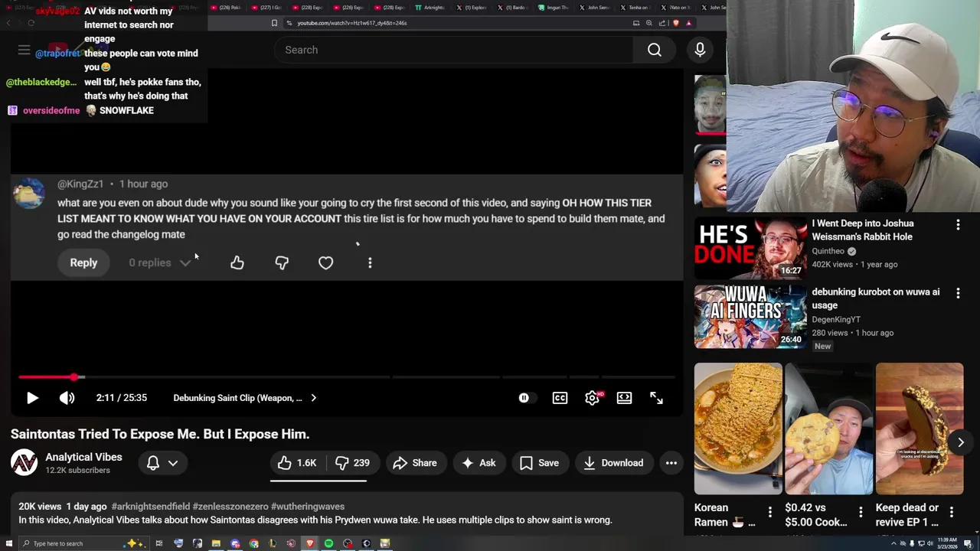Open options for Korean Ramen short
Viewport: 980px width, 551px height.
(x=769, y=512)
